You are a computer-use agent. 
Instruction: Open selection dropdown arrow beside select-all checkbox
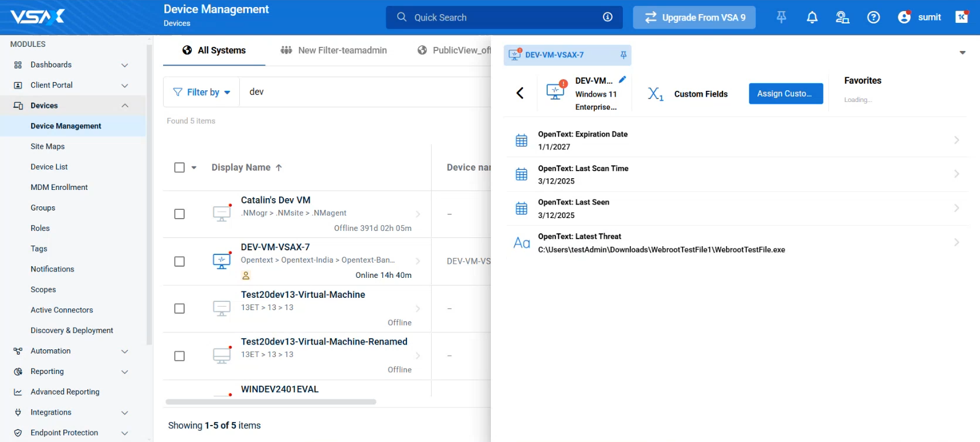[x=194, y=168]
